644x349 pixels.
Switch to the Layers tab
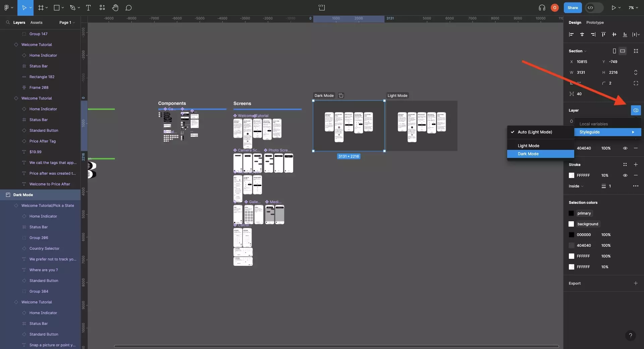19,22
